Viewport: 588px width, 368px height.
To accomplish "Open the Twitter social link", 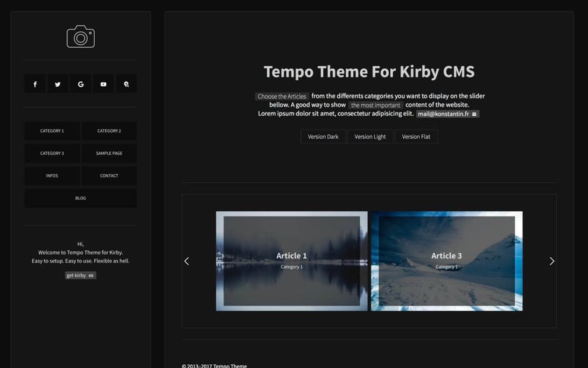I will [58, 84].
